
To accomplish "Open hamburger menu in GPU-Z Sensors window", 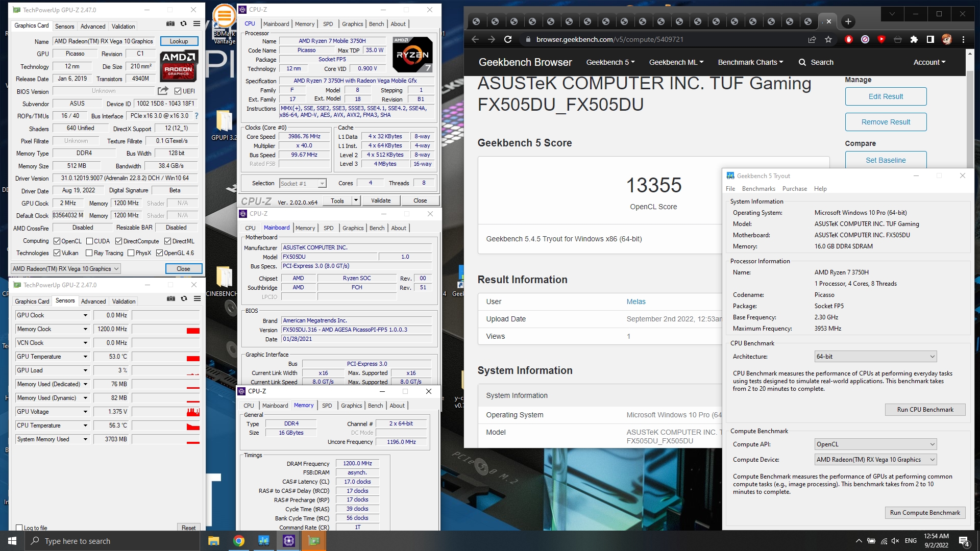I will click(x=197, y=299).
